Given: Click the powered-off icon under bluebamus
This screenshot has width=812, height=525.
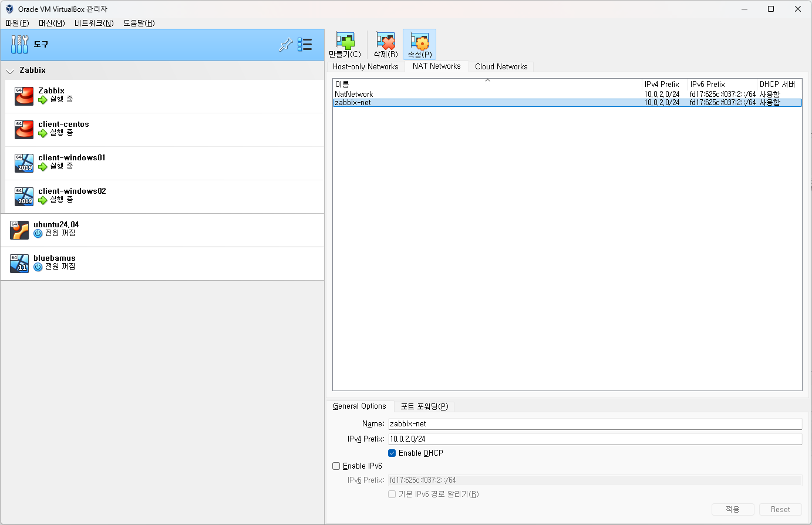Looking at the screenshot, I should tap(38, 267).
